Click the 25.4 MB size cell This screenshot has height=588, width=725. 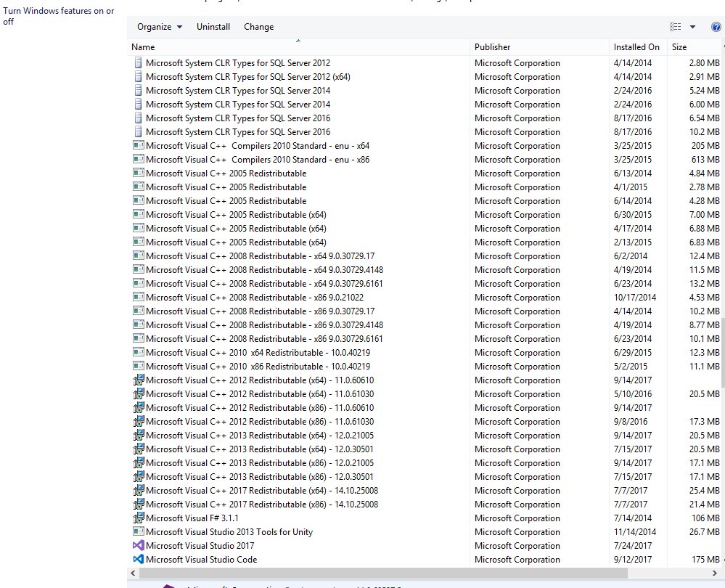[x=704, y=491]
